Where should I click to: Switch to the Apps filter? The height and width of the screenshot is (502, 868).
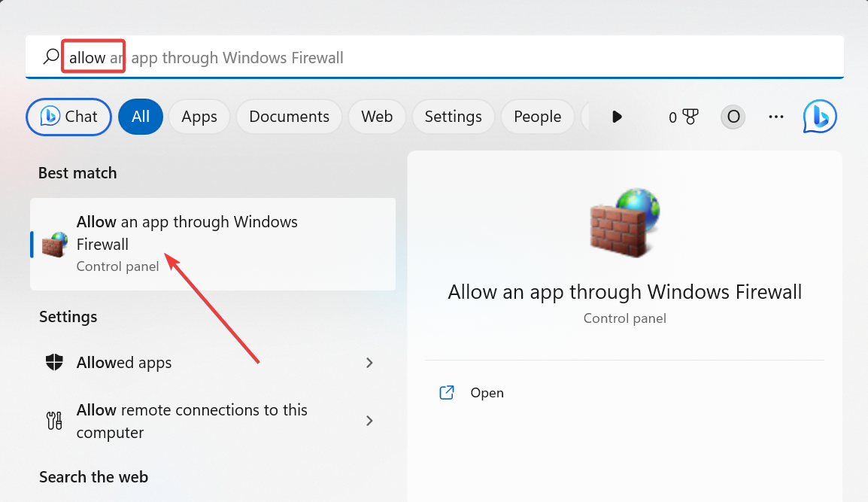[199, 117]
